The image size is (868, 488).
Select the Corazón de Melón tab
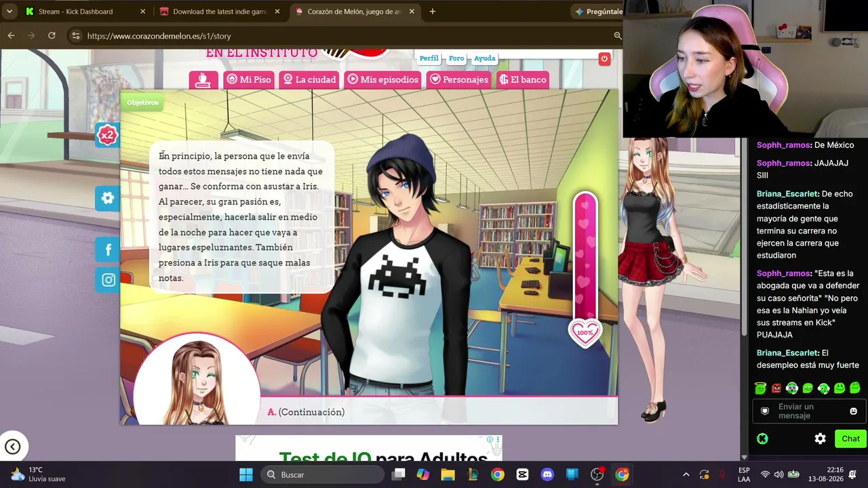355,12
